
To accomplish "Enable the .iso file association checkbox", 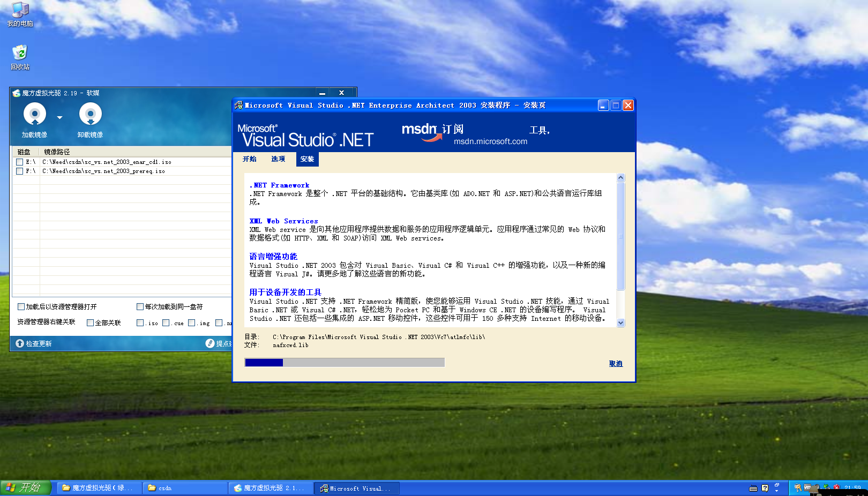I will (x=140, y=322).
